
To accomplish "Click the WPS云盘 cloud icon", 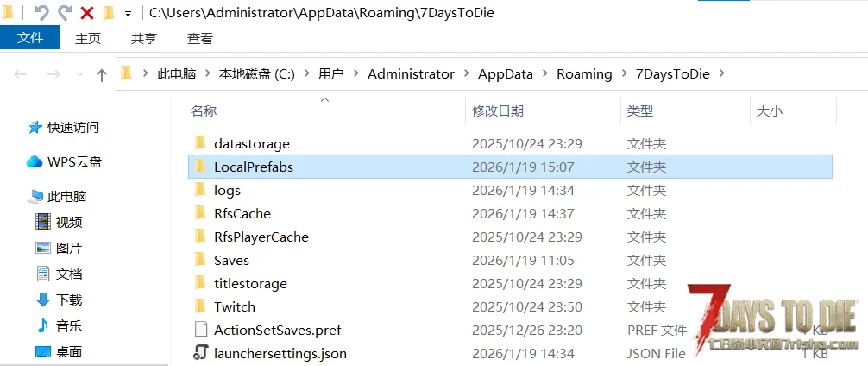I will (35, 161).
